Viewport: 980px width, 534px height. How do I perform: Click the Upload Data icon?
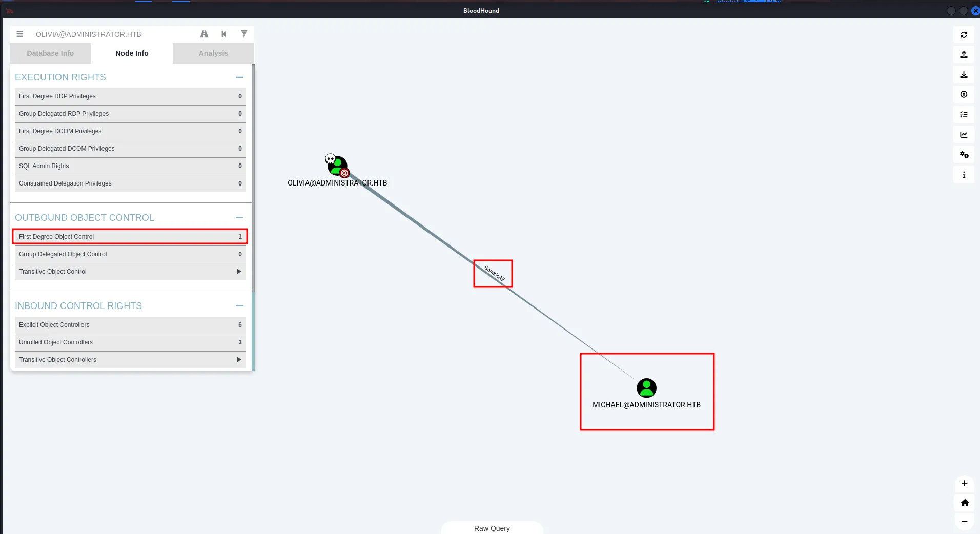(x=964, y=95)
